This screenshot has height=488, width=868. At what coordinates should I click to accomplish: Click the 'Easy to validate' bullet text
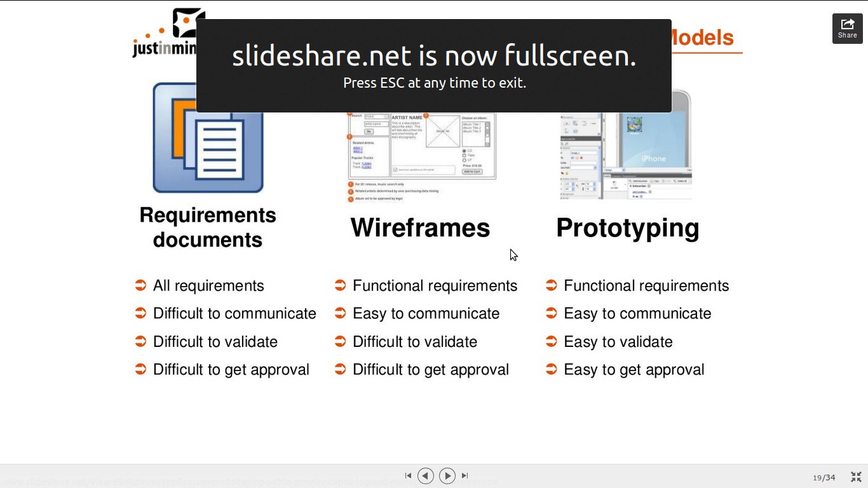tap(618, 342)
